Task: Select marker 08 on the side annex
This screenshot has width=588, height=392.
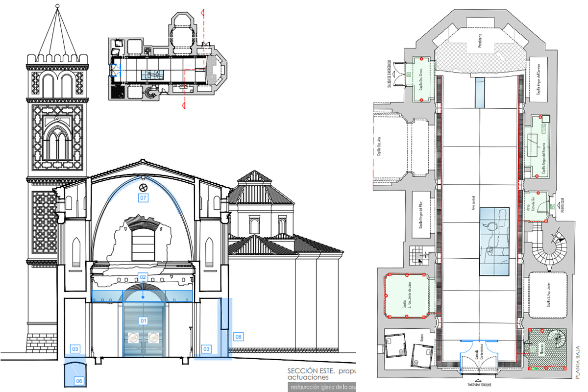Action: click(239, 337)
